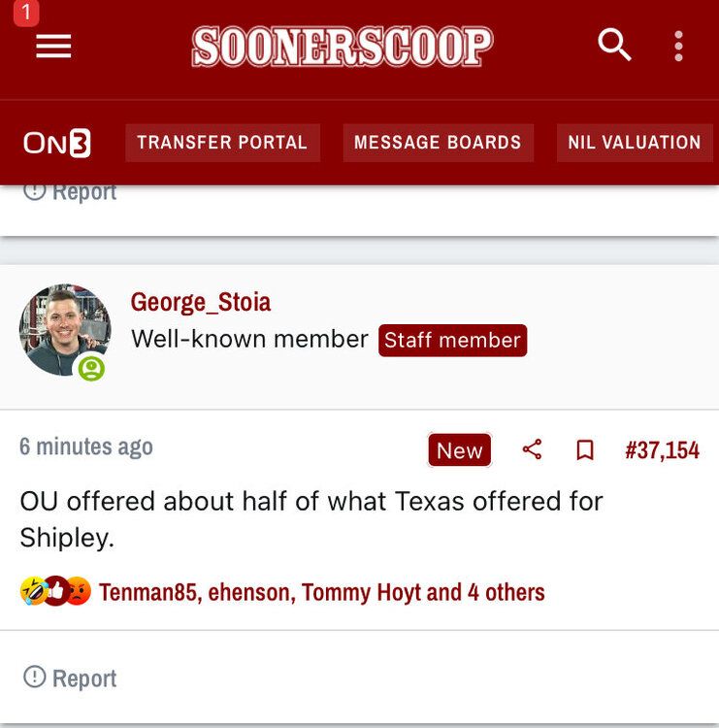Open the three-dot more options menu
Image resolution: width=719 pixels, height=728 pixels.
pyautogui.click(x=678, y=46)
